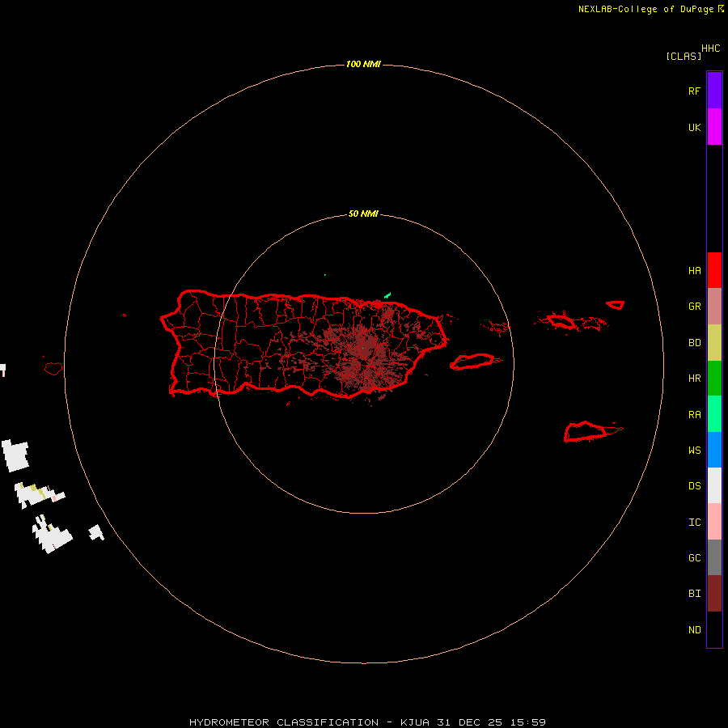Click the DS legend label
This screenshot has width=728, height=728.
694,486
